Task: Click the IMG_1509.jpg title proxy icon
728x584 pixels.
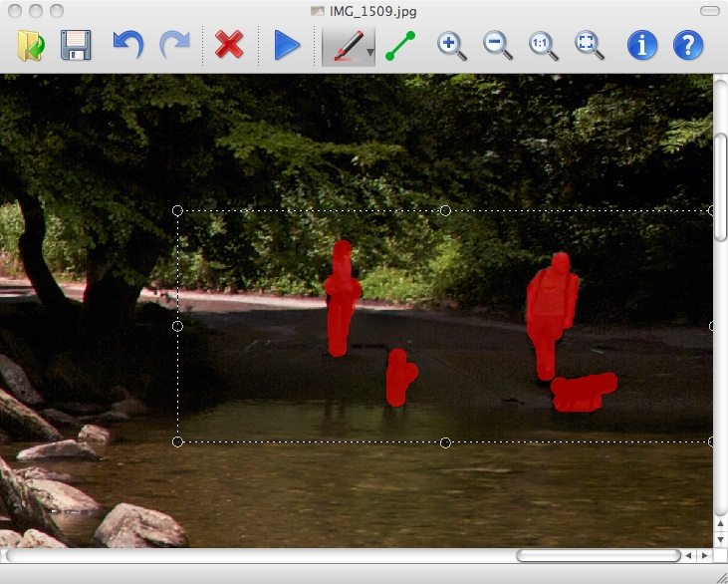Action: point(317,11)
